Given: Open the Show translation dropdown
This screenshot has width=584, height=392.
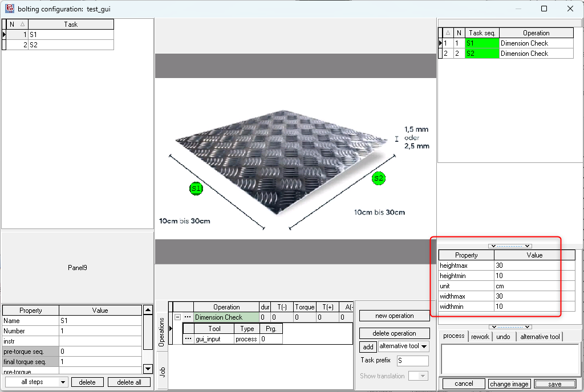Looking at the screenshot, I should 423,376.
